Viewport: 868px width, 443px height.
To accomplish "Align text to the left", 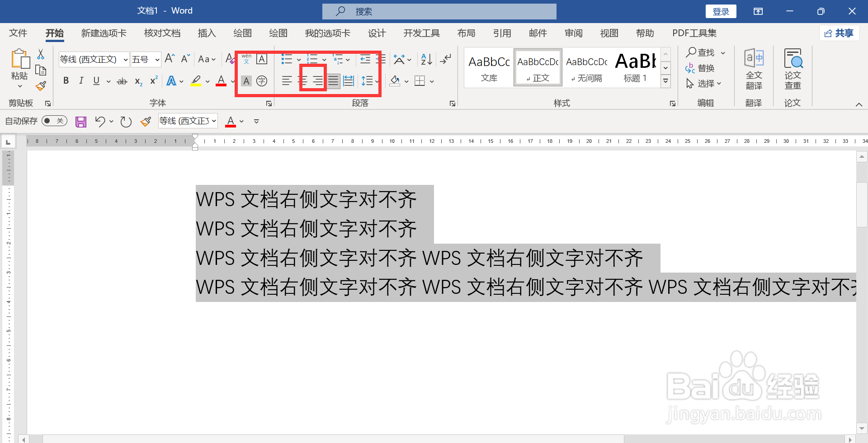I will coord(287,81).
